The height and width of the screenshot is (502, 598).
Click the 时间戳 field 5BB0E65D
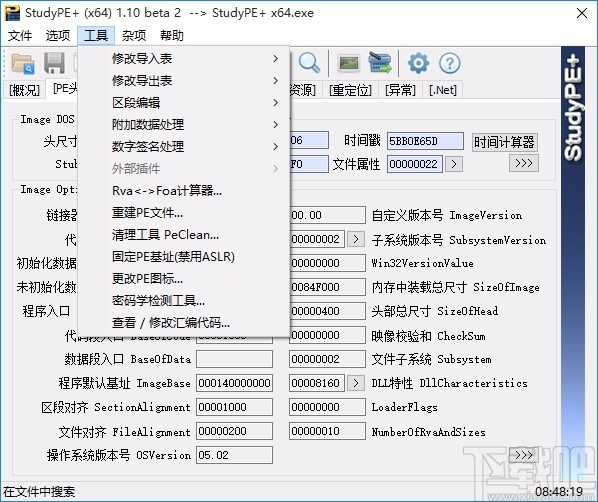[425, 141]
